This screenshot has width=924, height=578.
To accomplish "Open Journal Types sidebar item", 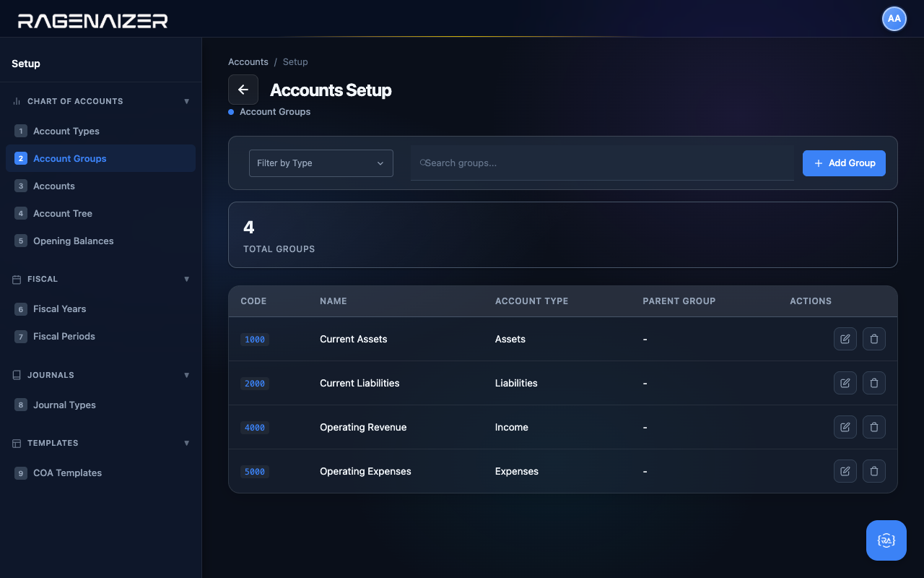I will point(100,405).
